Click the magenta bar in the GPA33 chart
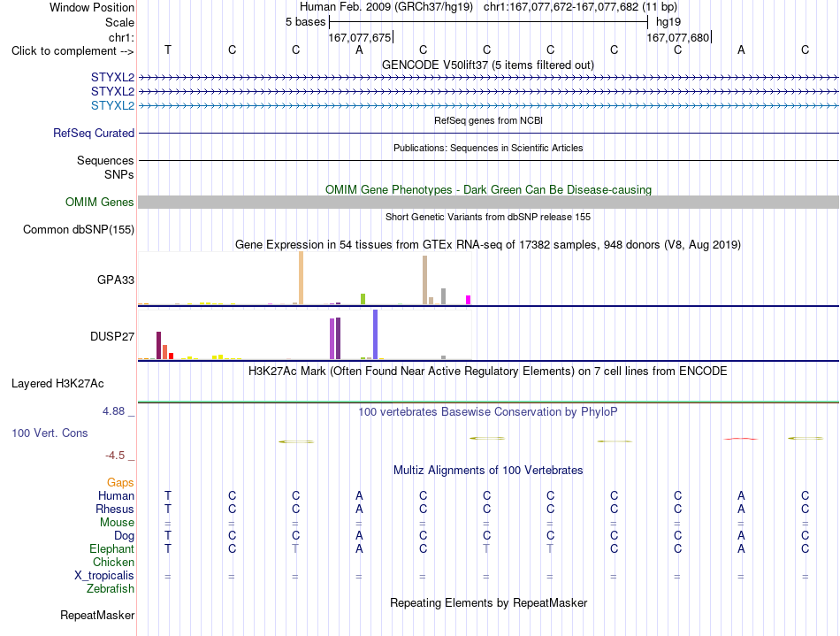 469,300
